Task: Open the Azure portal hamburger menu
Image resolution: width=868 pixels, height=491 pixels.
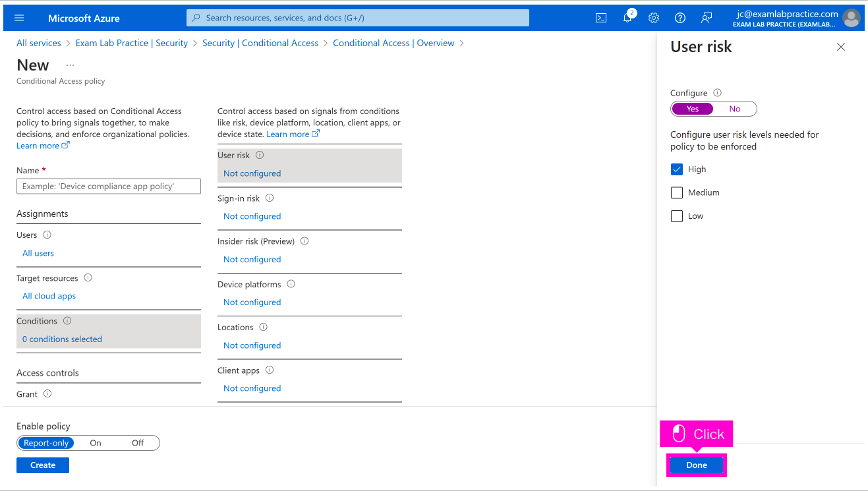Action: pyautogui.click(x=19, y=18)
